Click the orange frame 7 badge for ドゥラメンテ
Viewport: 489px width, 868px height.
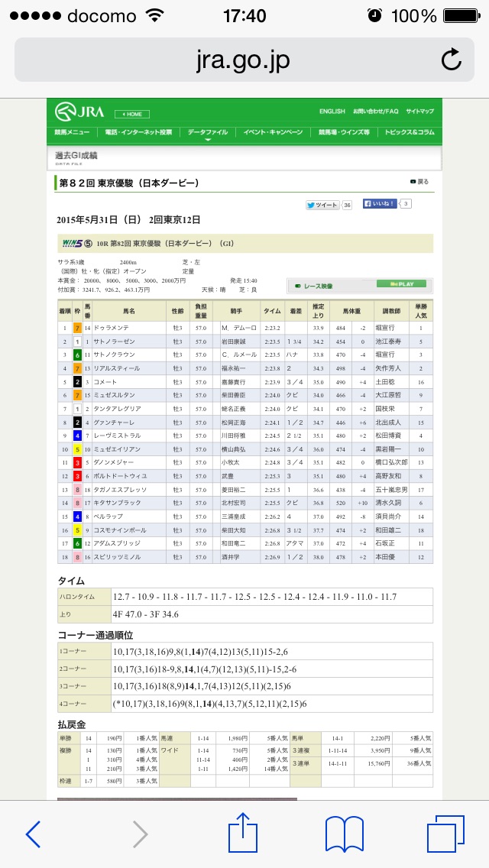[78, 329]
